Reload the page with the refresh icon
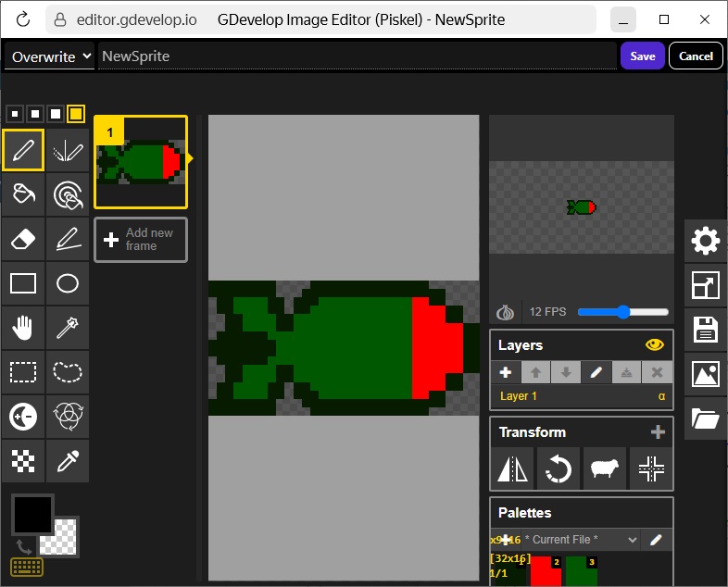Viewport: 728px width, 587px height. tap(23, 19)
